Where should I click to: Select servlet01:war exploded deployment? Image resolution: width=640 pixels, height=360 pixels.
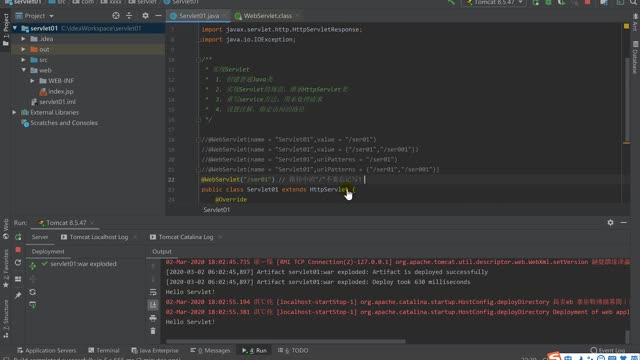(83, 264)
